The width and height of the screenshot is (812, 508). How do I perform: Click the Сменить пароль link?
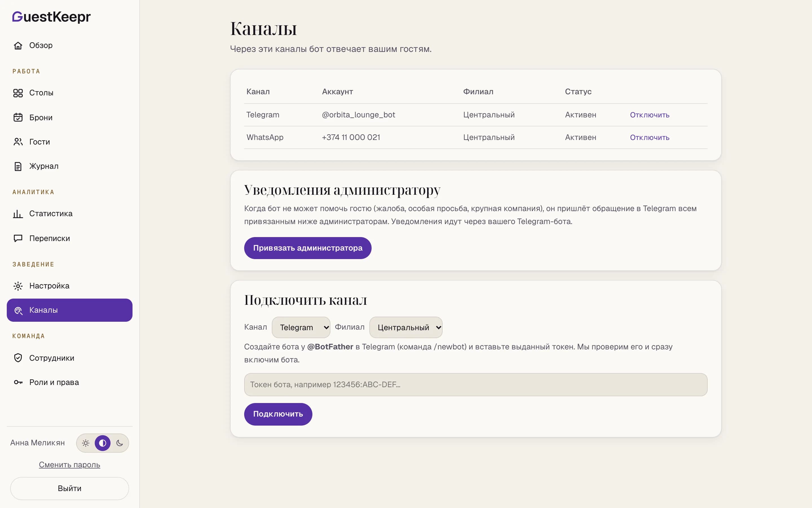click(x=69, y=465)
